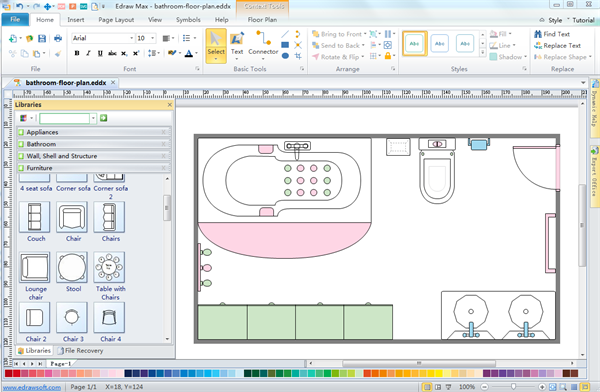Open the Arial font name dropdown
Viewport: 600px width, 392px height.
click(x=131, y=38)
